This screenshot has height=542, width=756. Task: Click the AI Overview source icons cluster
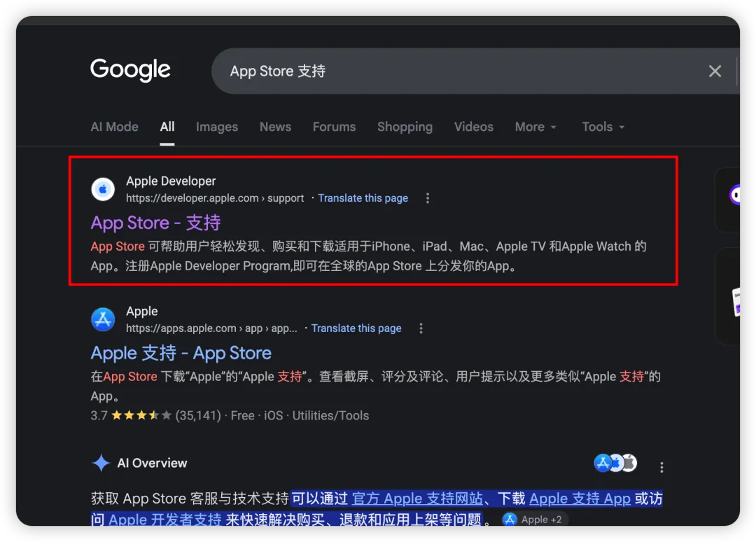(x=615, y=463)
